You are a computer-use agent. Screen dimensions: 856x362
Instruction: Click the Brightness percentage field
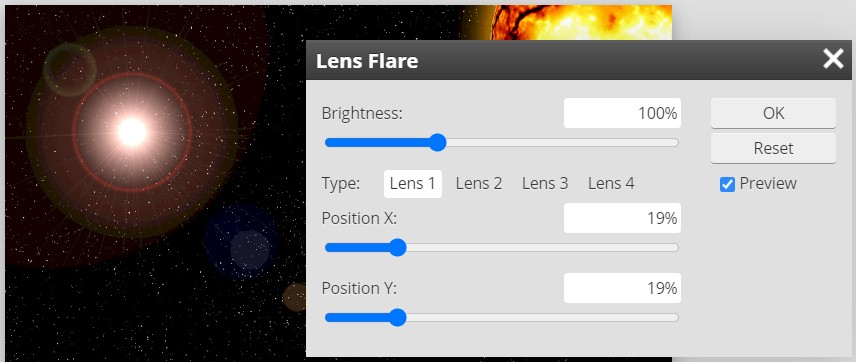[622, 113]
